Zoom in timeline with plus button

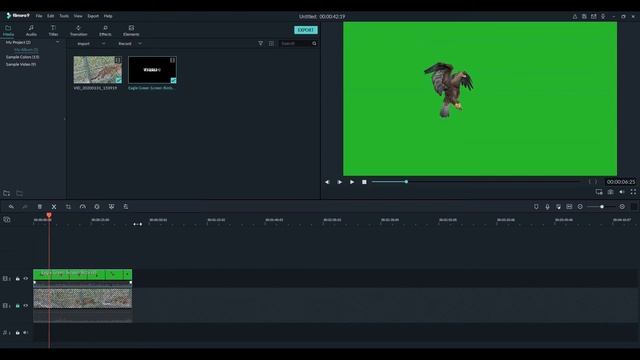(622, 207)
